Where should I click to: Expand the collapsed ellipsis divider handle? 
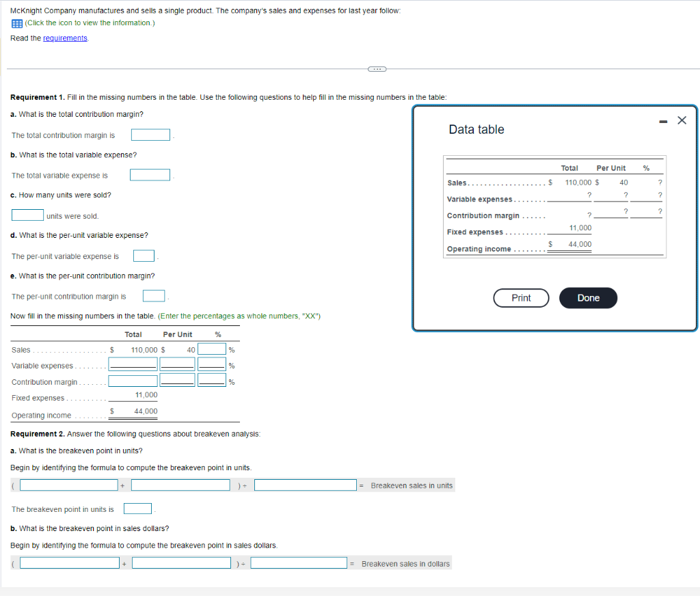pyautogui.click(x=377, y=69)
